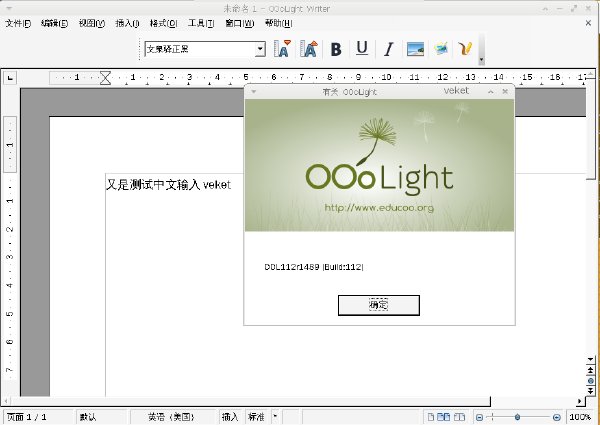600x425 pixels.
Task: Open the 帮助(H) menu
Action: (x=279, y=23)
